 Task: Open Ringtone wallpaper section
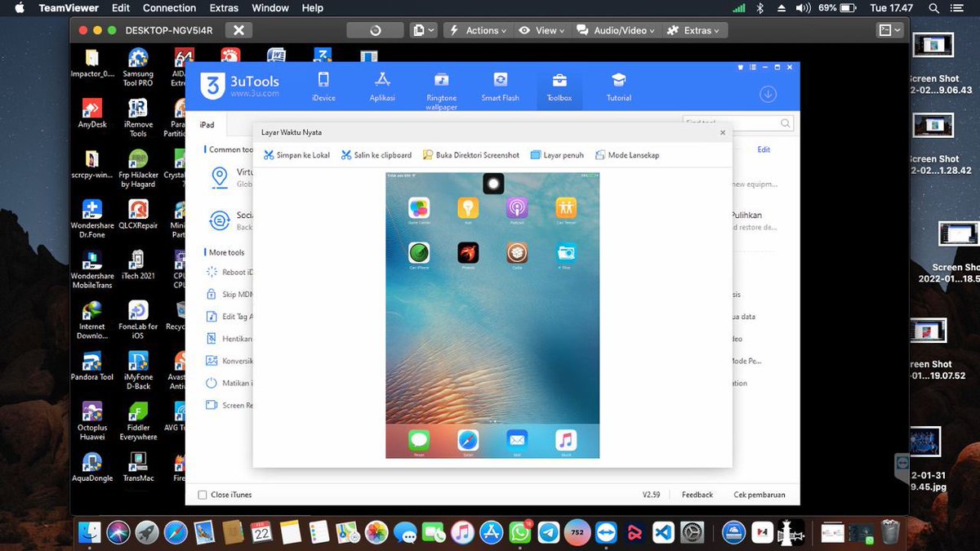click(441, 91)
